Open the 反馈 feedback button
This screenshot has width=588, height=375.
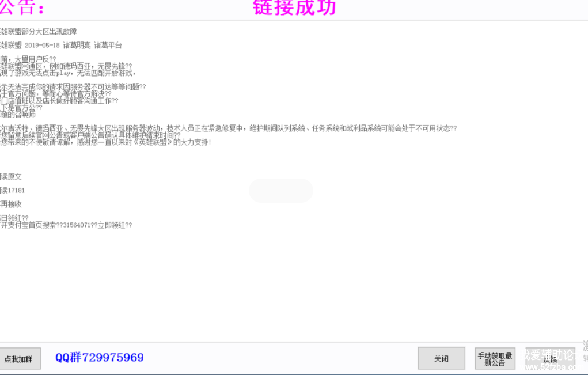pos(550,359)
